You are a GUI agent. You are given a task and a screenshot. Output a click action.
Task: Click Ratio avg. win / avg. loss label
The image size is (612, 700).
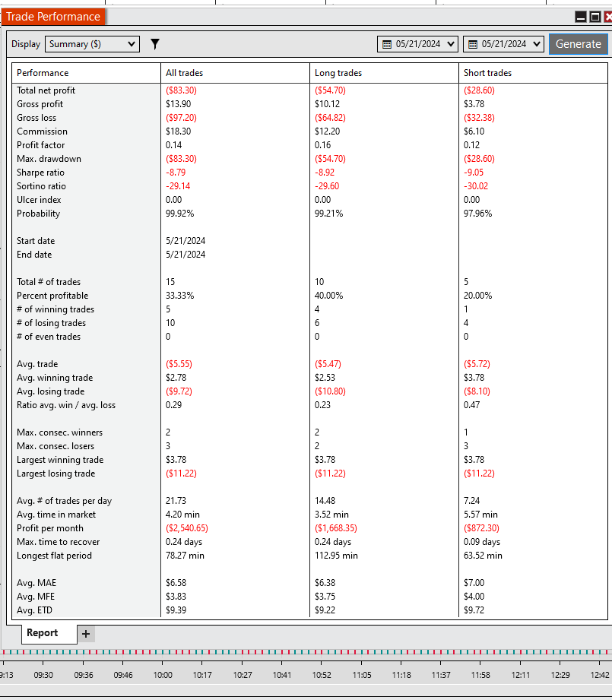tap(66, 405)
